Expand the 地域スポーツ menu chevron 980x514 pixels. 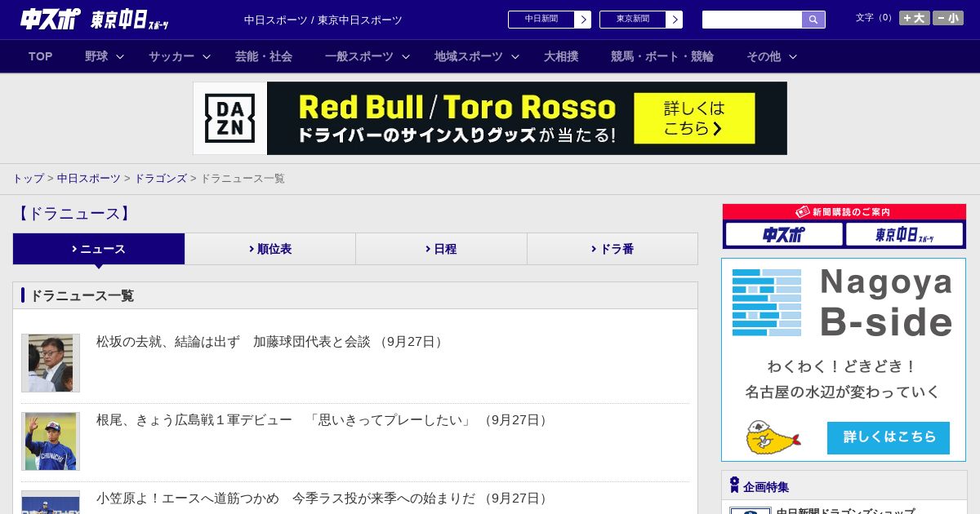[x=515, y=57]
